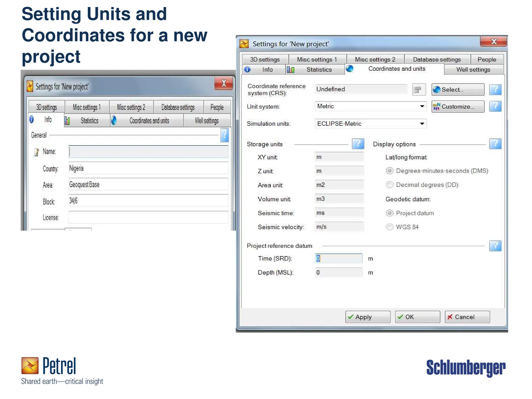Select WGS 84 geodetic datum option

[x=389, y=227]
